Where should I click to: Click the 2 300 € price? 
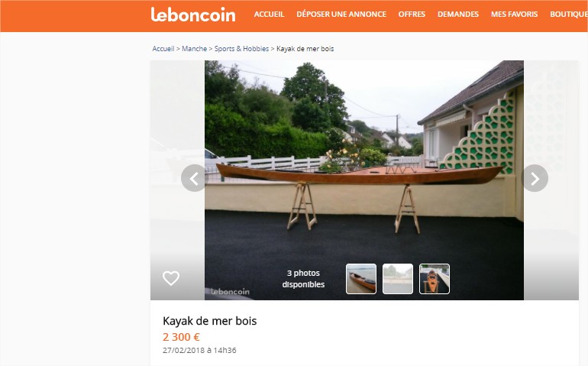click(x=181, y=337)
